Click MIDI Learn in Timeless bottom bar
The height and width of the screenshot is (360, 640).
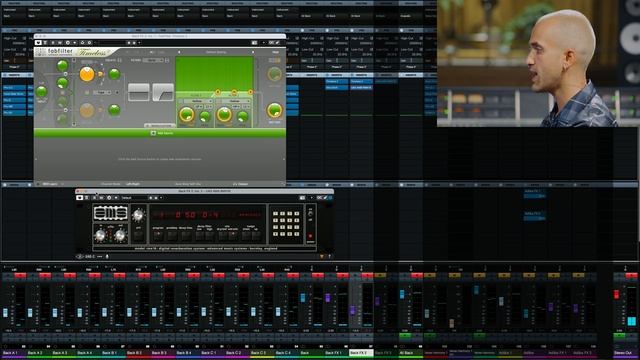[50, 184]
